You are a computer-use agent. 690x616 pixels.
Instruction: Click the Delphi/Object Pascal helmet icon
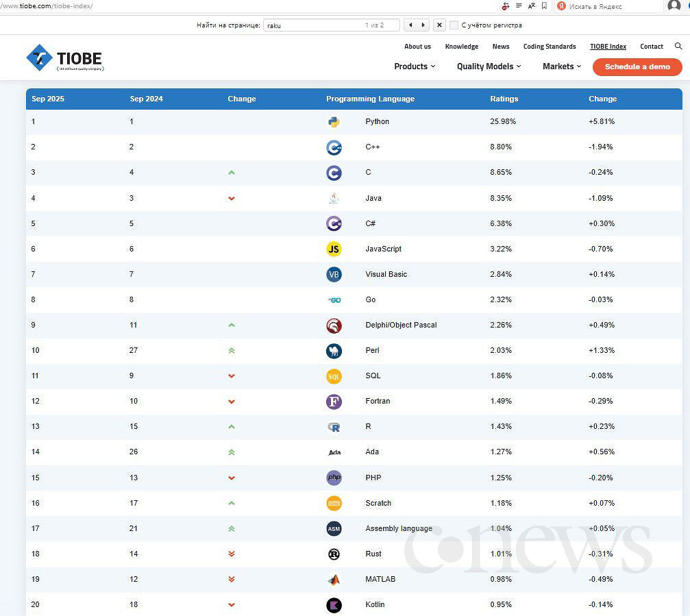tap(334, 325)
